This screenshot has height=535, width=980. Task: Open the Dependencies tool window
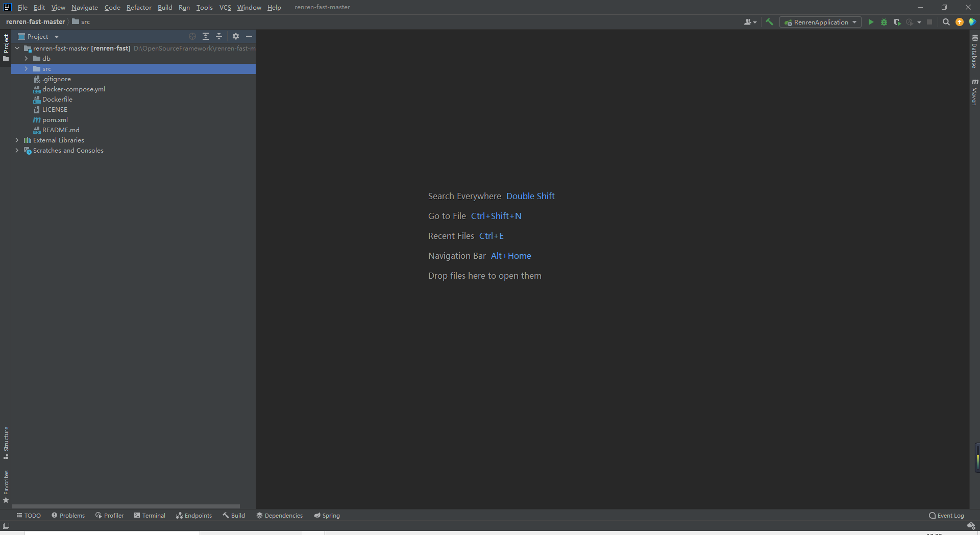[x=279, y=515]
